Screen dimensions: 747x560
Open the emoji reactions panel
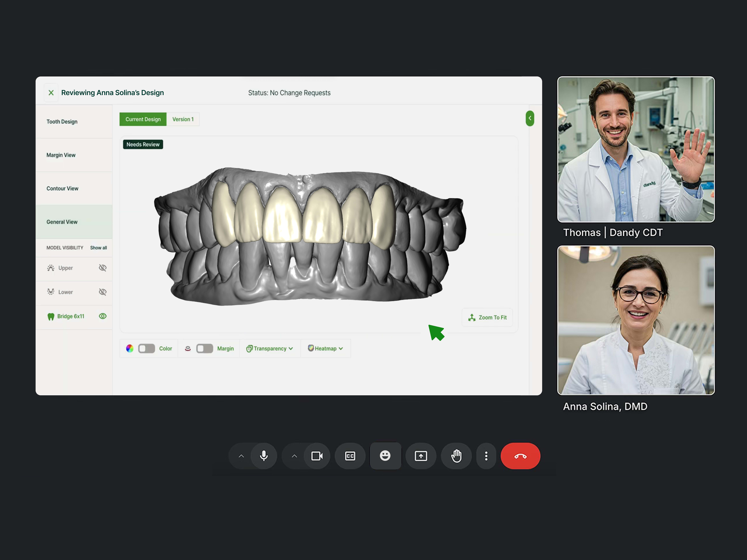tap(385, 456)
